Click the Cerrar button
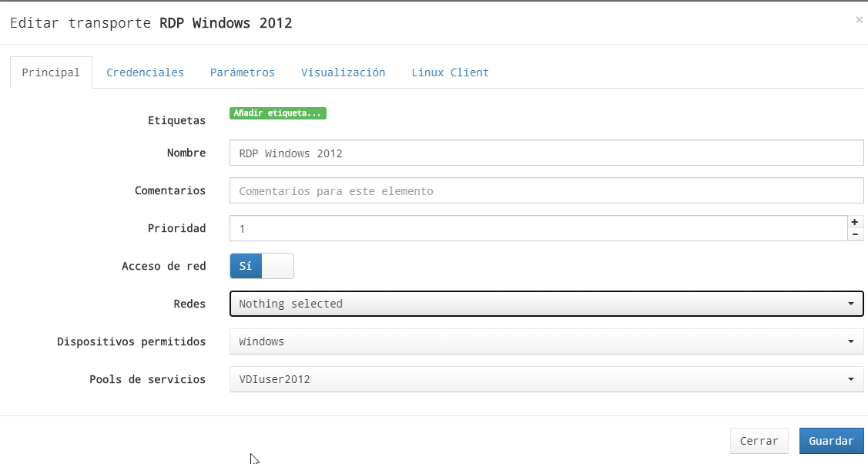 [759, 441]
